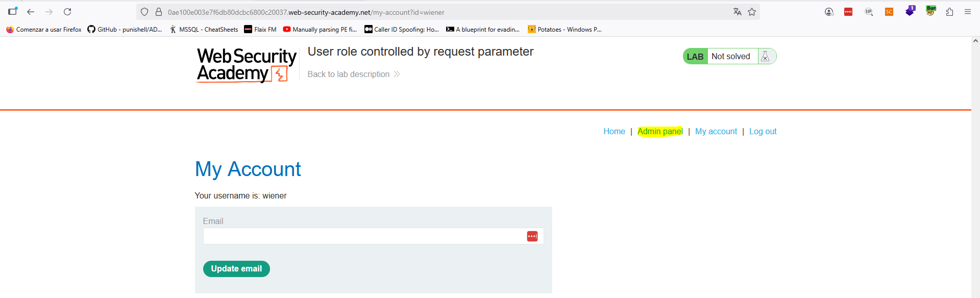980x298 pixels.
Task: Click the tracking protection shield icon
Action: [144, 12]
